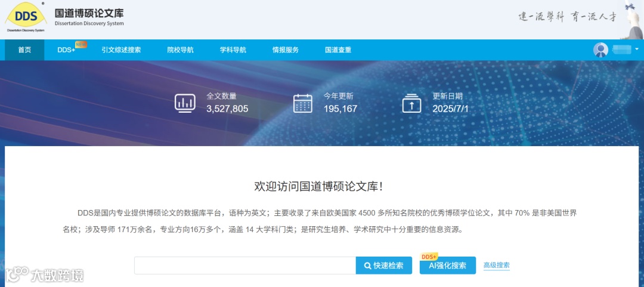Click the 今年更新 label
Screen dimensions: 644x287
(339, 96)
